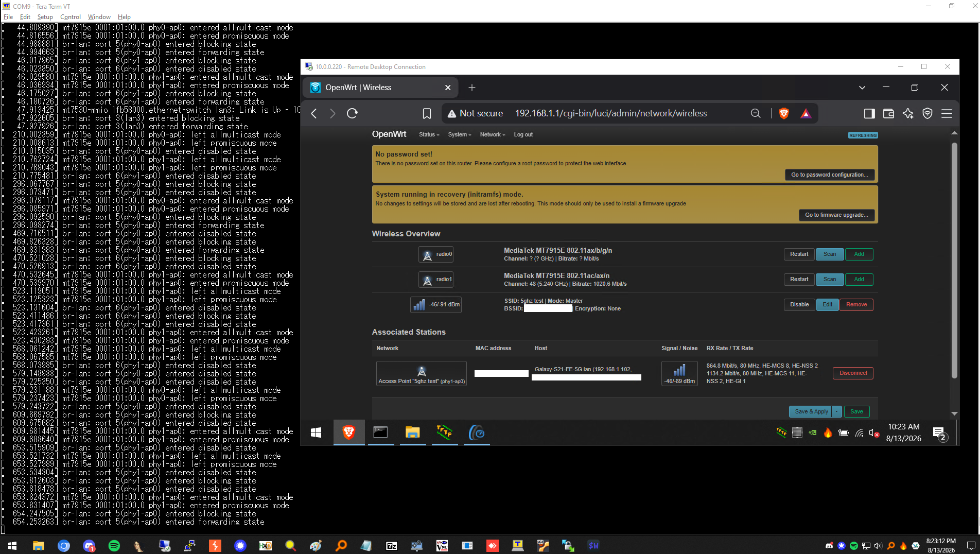Open File menu in Tera Term

point(8,17)
